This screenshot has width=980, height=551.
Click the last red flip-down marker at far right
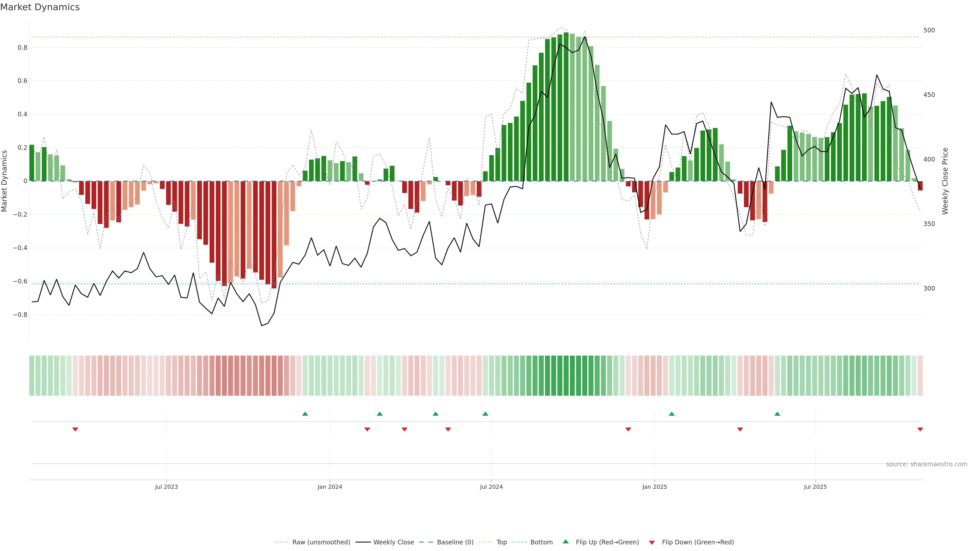coord(920,429)
